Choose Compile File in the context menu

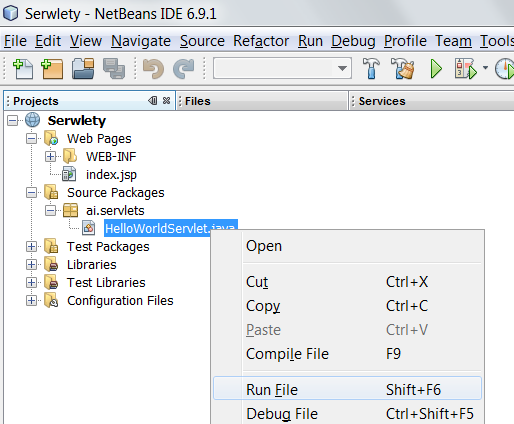click(x=347, y=354)
